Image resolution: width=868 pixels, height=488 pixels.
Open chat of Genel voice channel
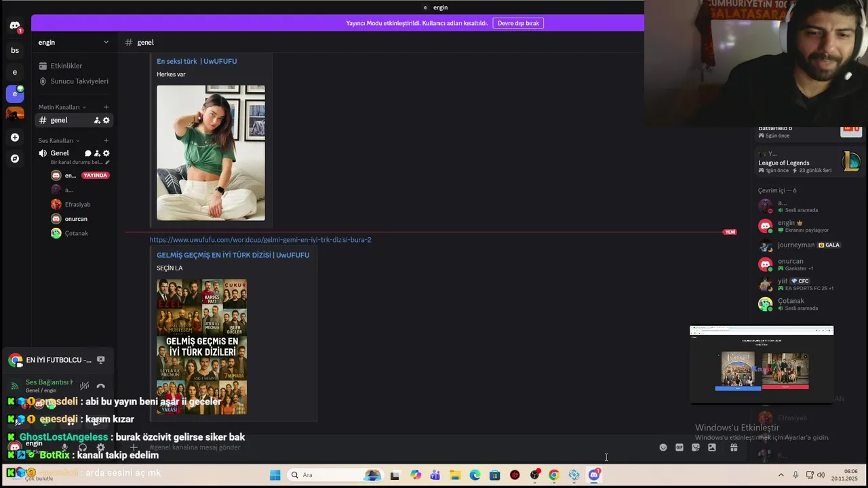[x=87, y=153]
